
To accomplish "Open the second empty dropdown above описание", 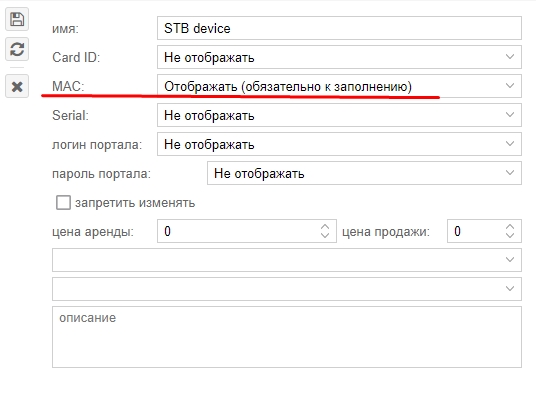I will click(x=287, y=289).
